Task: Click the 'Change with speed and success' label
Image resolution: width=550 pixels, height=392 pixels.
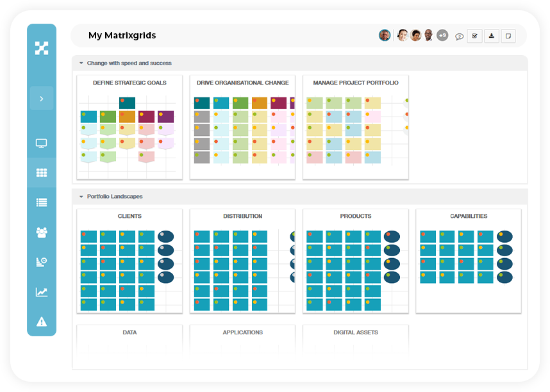Action: point(129,63)
